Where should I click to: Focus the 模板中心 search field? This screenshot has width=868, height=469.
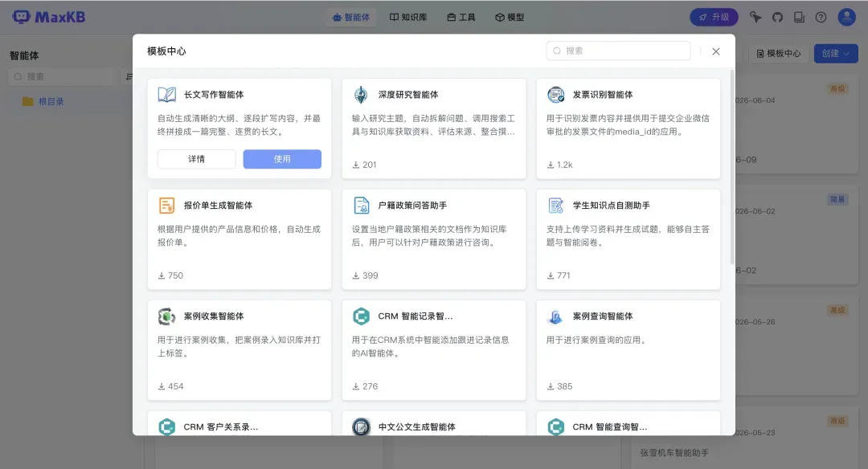coord(618,51)
